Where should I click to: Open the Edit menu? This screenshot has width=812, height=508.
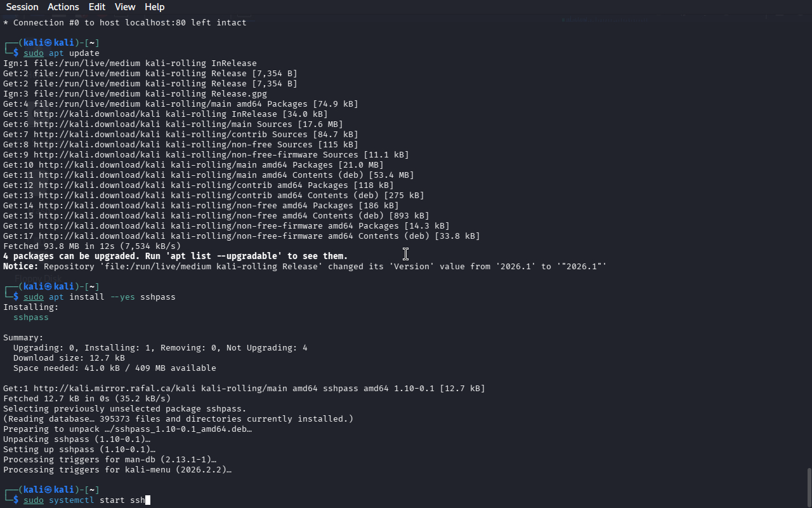[97, 7]
